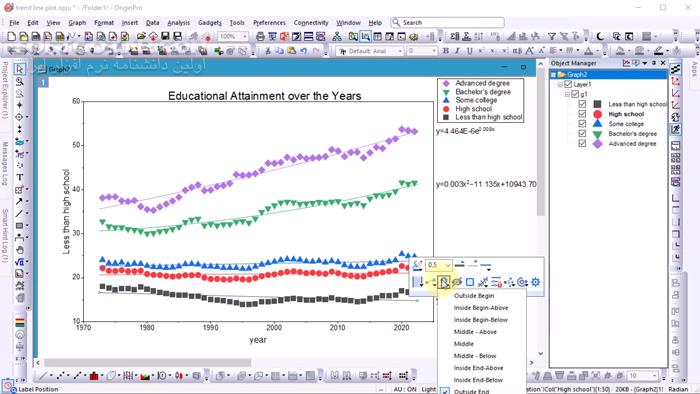Select the Text tool (T) icon
Viewport: 700px width, 394px height.
pyautogui.click(x=20, y=177)
